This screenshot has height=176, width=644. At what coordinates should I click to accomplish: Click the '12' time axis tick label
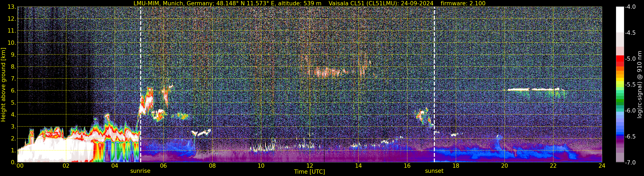(x=310, y=166)
